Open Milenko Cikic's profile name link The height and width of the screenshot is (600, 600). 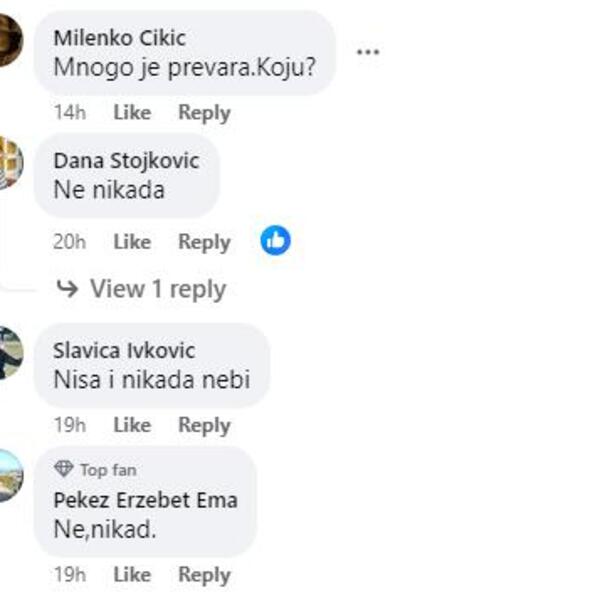pyautogui.click(x=119, y=37)
